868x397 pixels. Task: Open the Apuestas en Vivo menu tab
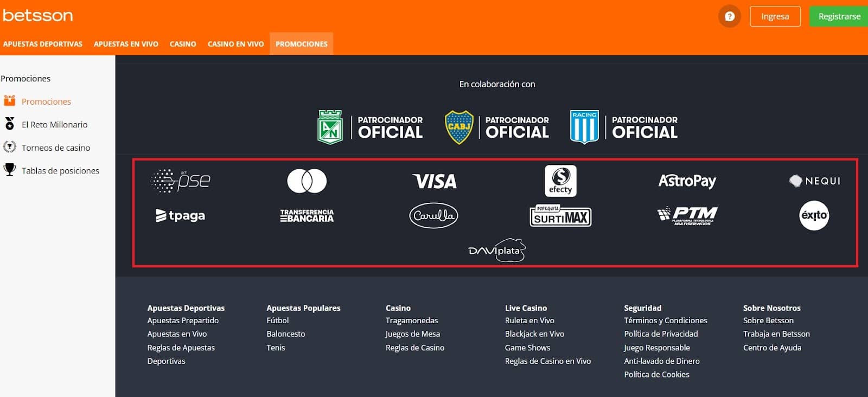click(126, 44)
